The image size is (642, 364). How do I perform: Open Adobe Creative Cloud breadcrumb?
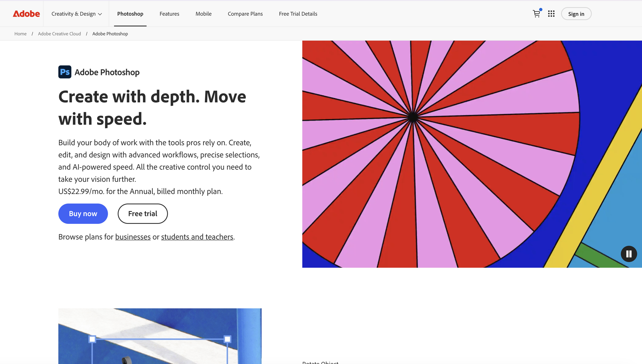coord(59,34)
